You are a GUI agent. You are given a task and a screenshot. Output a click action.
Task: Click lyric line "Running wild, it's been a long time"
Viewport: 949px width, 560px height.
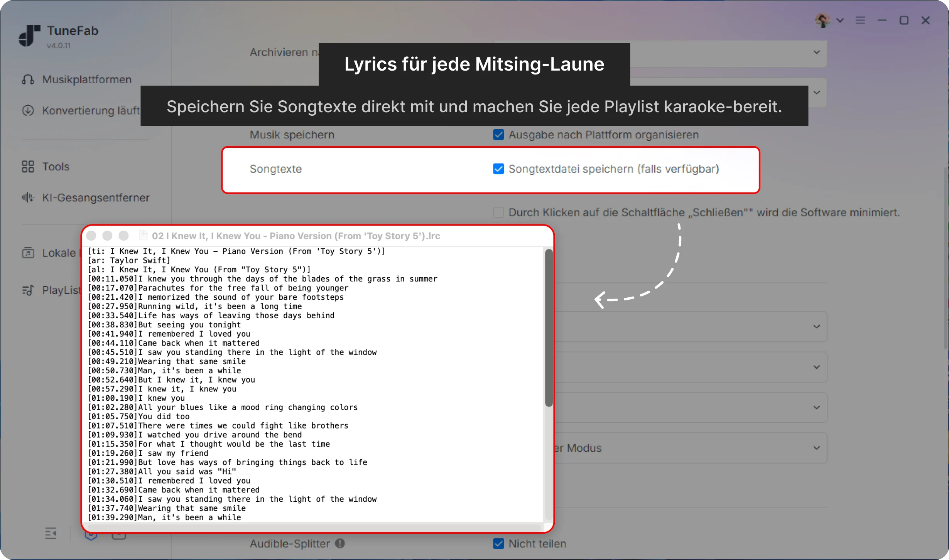(x=195, y=307)
